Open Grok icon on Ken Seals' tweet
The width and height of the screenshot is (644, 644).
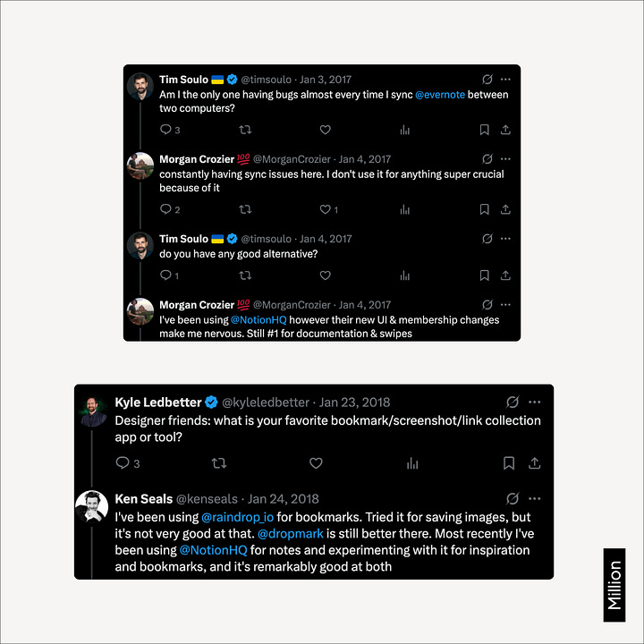(513, 498)
